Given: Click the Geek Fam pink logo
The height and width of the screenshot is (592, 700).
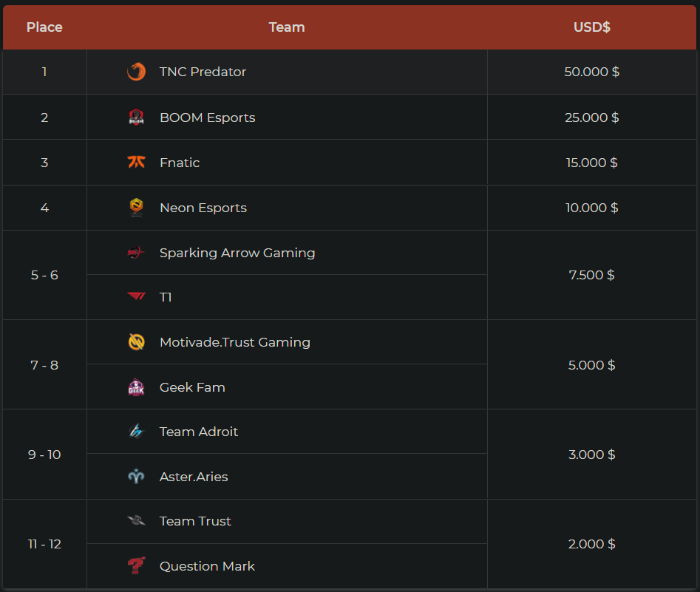Looking at the screenshot, I should [136, 387].
